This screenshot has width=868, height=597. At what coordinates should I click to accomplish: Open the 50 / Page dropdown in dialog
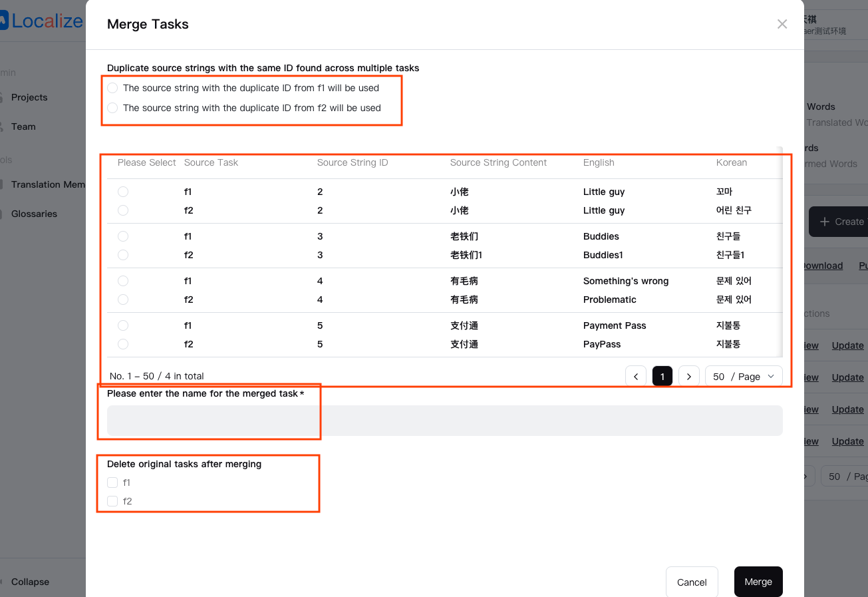click(x=744, y=377)
